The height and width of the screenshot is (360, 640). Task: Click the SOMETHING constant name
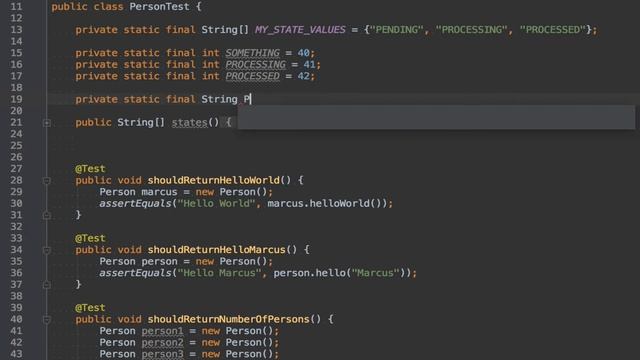pos(253,53)
